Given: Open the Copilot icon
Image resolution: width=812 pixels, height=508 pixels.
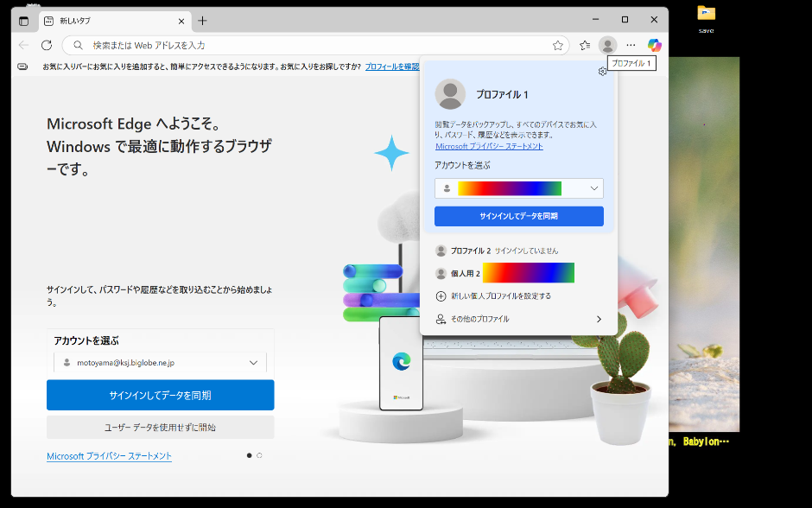Looking at the screenshot, I should point(654,46).
